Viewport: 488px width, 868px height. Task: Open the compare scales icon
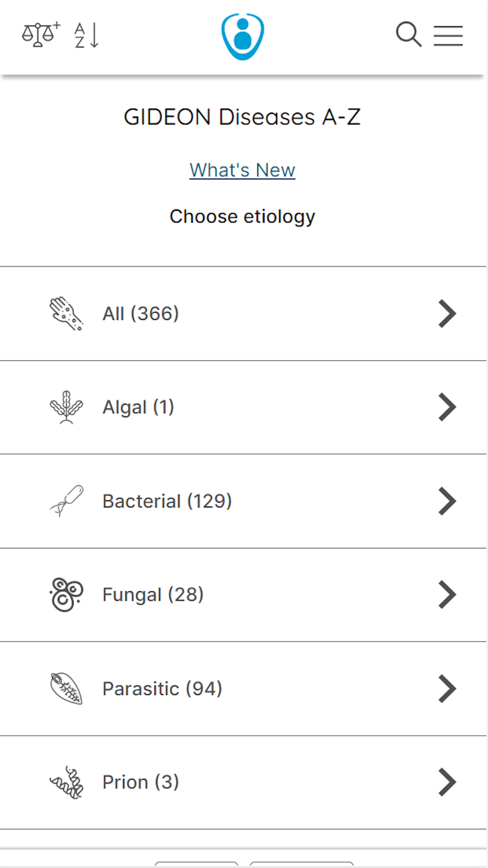(41, 35)
